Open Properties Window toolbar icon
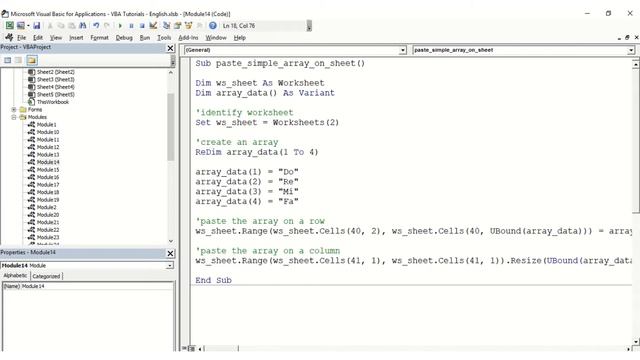Image resolution: width=640 pixels, height=360 pixels. click(178, 25)
